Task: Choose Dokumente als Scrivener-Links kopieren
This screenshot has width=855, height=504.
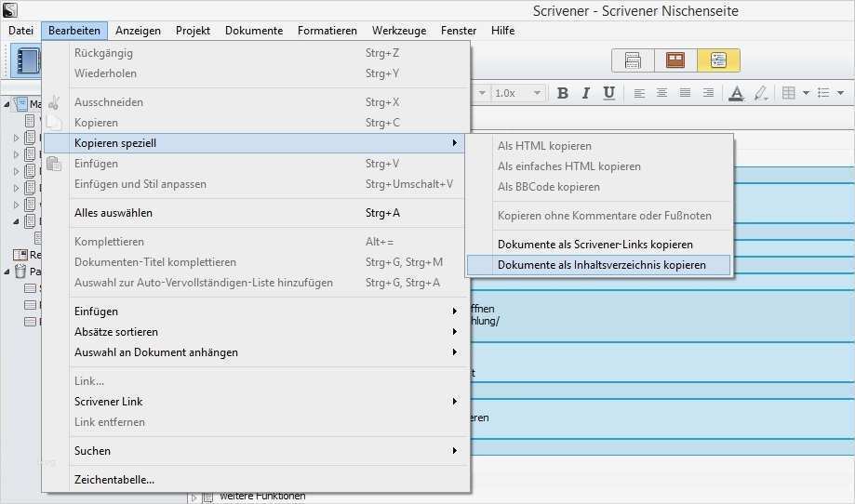Action: coord(595,245)
